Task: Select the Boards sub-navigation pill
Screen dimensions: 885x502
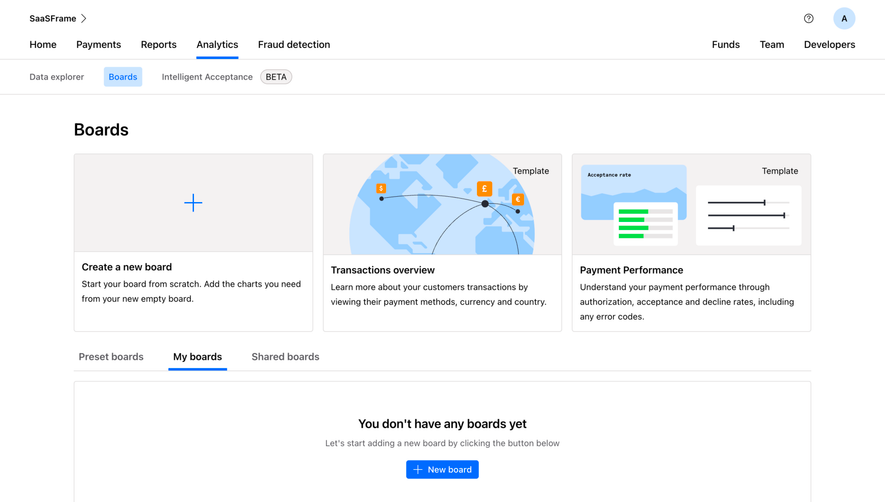Action: [122, 77]
